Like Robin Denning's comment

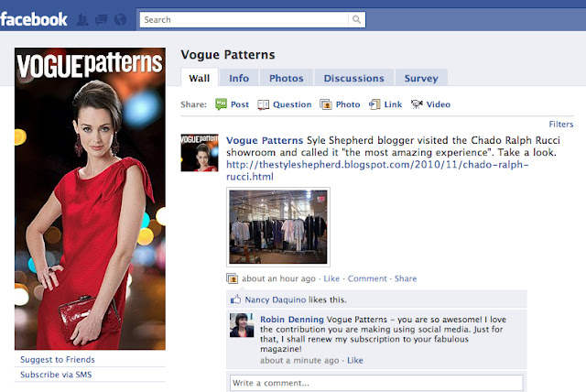click(355, 360)
